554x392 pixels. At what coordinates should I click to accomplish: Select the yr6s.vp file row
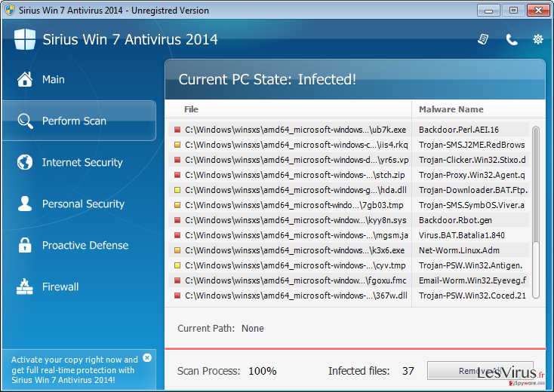[x=349, y=160]
